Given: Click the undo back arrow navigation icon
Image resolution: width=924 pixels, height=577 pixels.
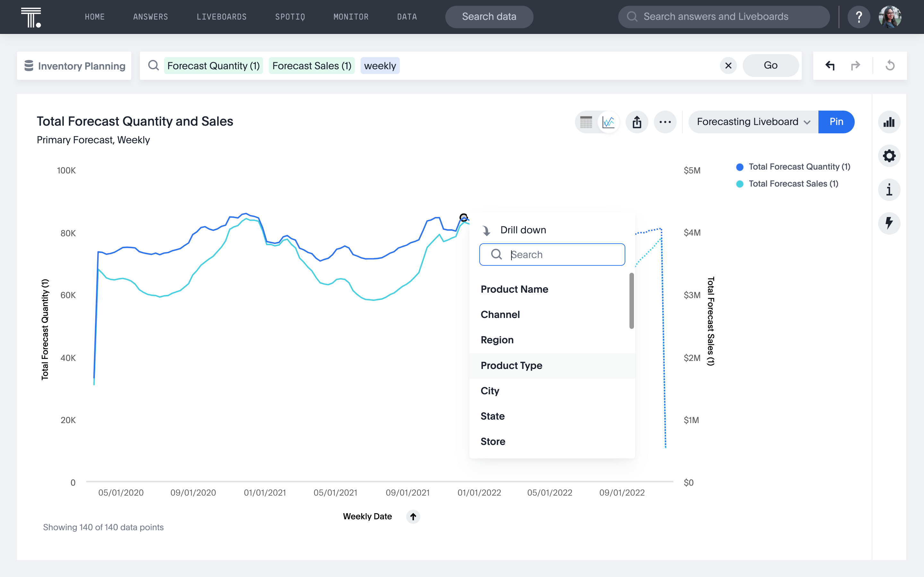Looking at the screenshot, I should tap(830, 65).
